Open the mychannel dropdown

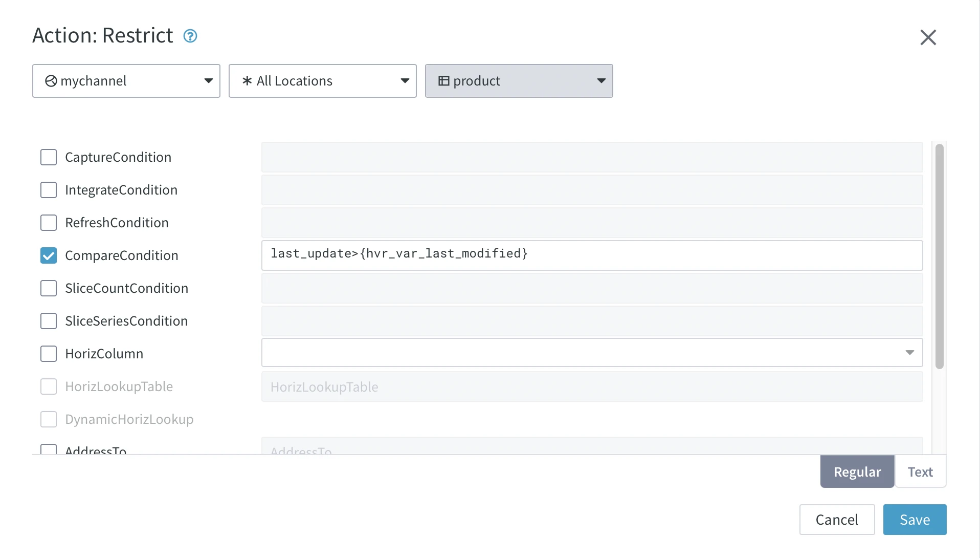point(209,81)
